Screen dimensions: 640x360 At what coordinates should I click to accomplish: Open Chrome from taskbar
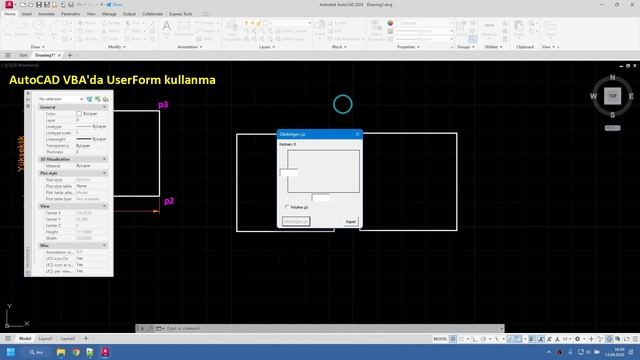(76, 352)
